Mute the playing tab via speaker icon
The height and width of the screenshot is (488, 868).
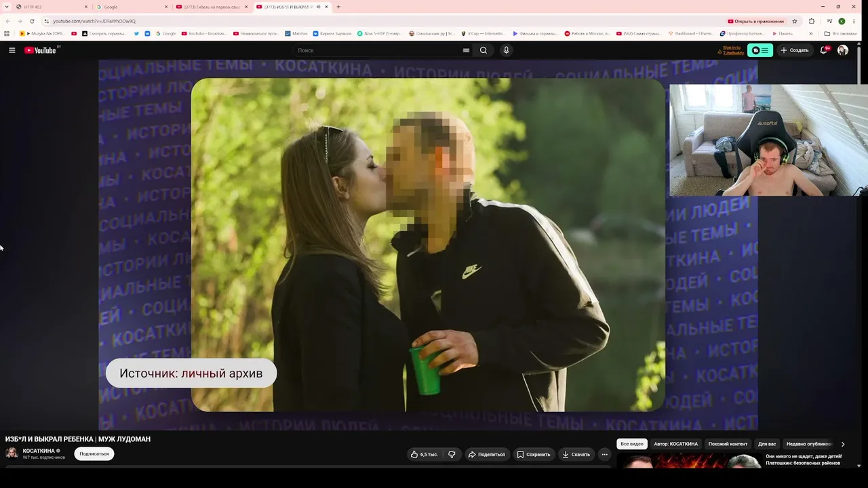[x=318, y=7]
